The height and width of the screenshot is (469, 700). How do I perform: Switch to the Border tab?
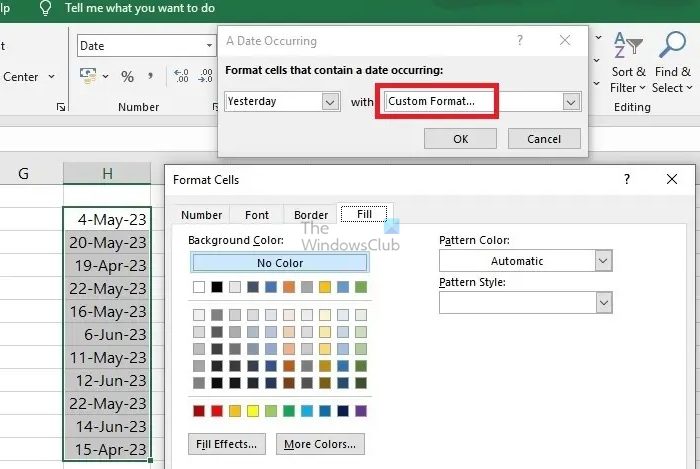(x=311, y=215)
